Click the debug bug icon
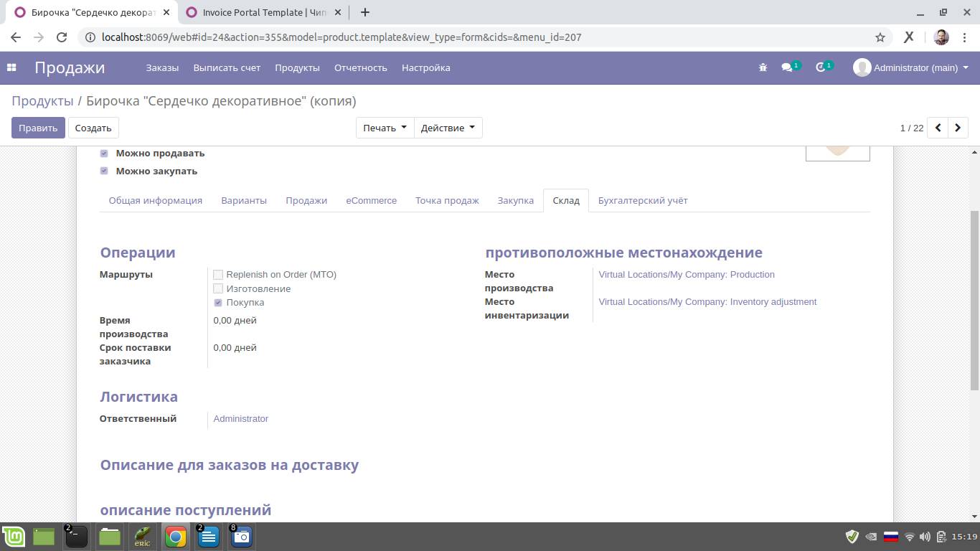The image size is (980, 551). coord(763,67)
